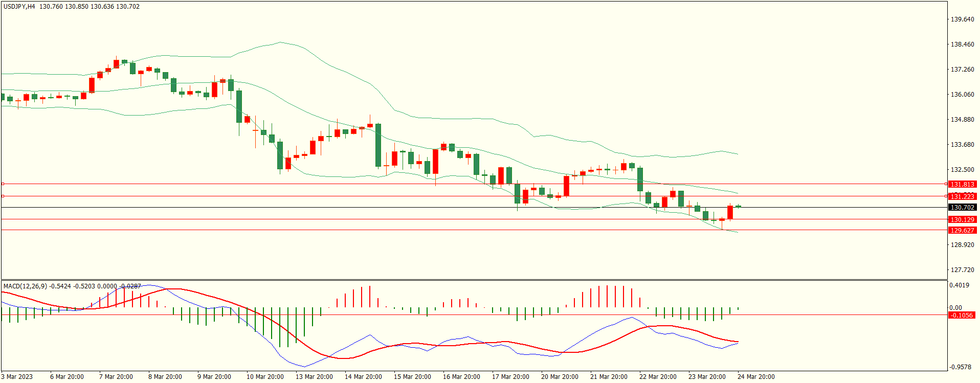
Task: Click the 127.720 price axis label
Action: [x=962, y=270]
